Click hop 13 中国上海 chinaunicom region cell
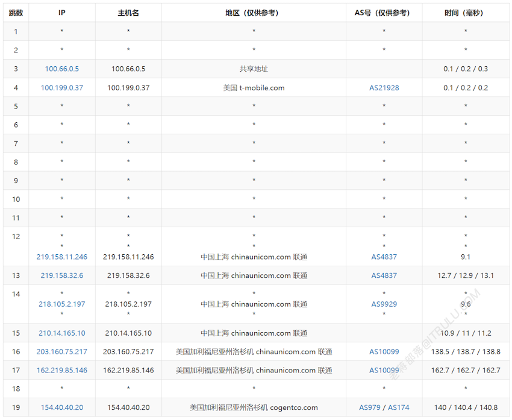Screen dimensions: 512x420 coord(254,275)
